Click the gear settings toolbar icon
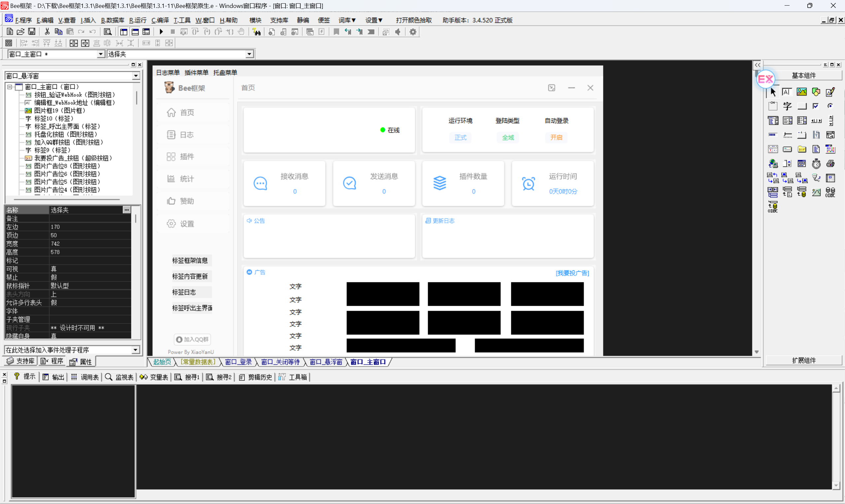845x504 pixels. (413, 32)
